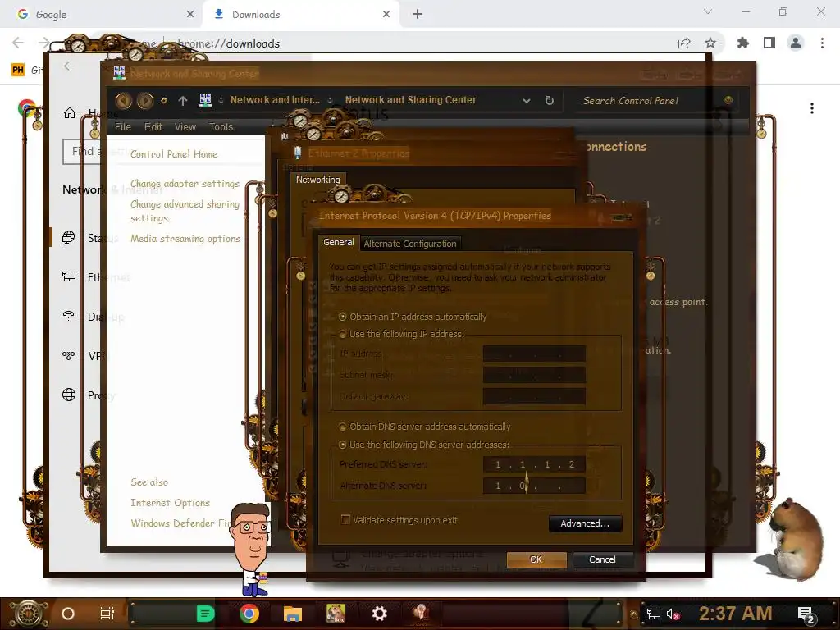The width and height of the screenshot is (840, 630).
Task: Switch to the Networking tab
Action: 318,180
